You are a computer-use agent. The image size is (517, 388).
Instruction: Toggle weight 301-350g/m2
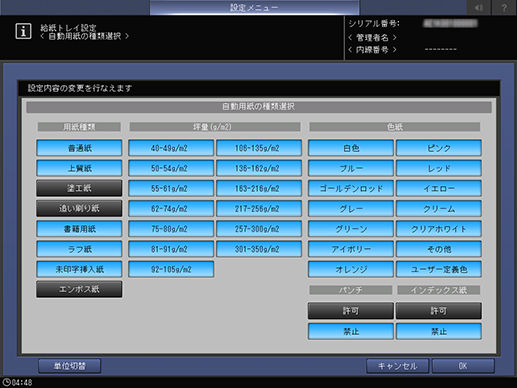point(259,249)
